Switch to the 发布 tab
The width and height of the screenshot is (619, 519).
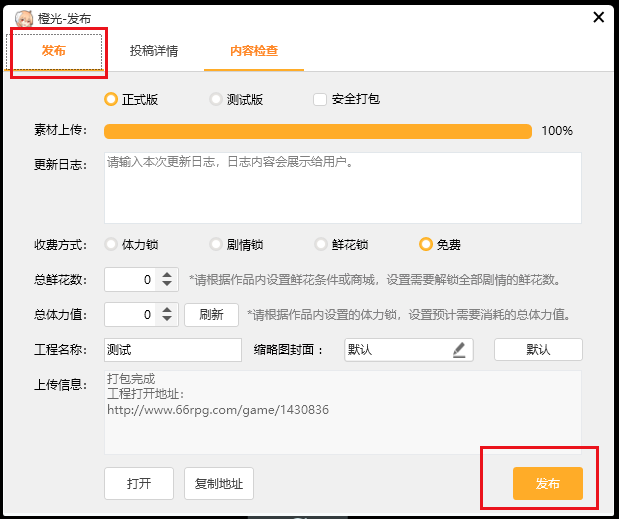[56, 50]
